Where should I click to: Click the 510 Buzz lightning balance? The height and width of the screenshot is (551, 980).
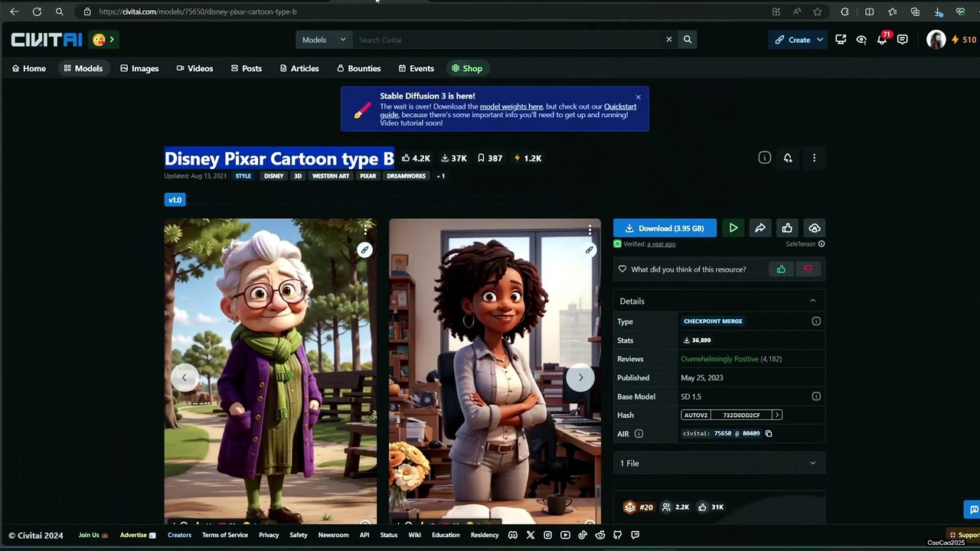click(964, 40)
